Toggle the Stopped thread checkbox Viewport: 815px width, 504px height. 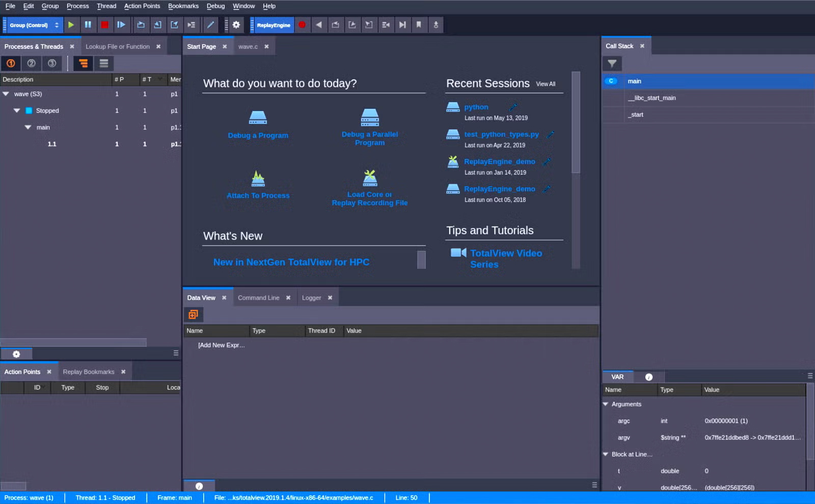(x=29, y=110)
